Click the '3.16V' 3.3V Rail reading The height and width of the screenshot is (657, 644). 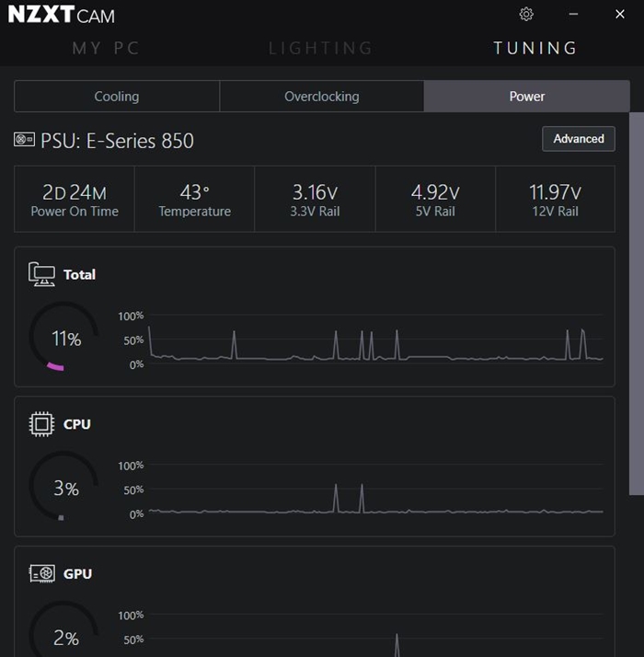(x=315, y=192)
